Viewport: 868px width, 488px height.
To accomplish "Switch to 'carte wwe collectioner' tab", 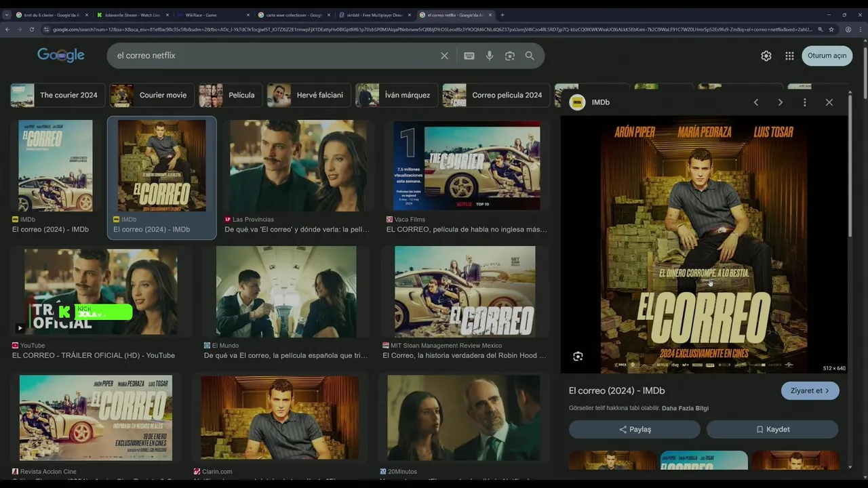I will coord(294,15).
